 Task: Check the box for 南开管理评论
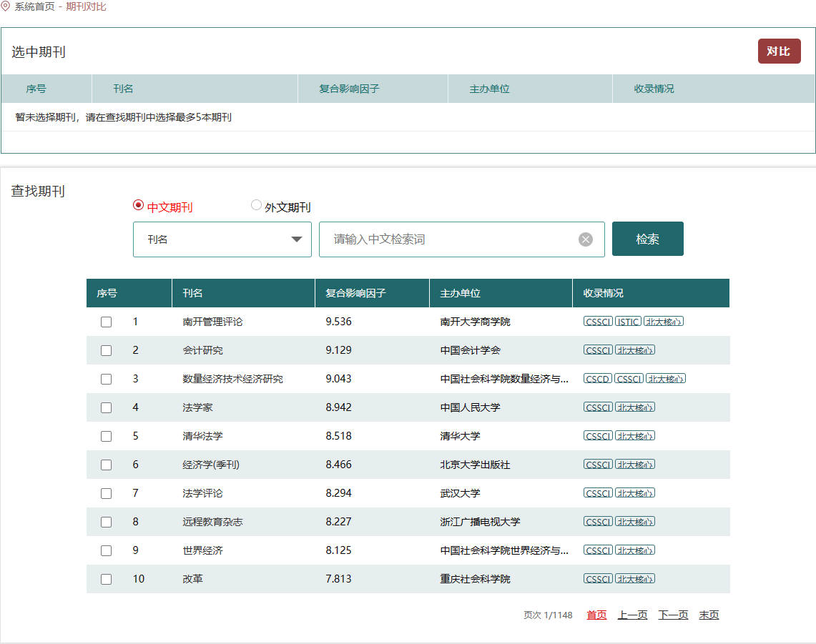(x=106, y=322)
